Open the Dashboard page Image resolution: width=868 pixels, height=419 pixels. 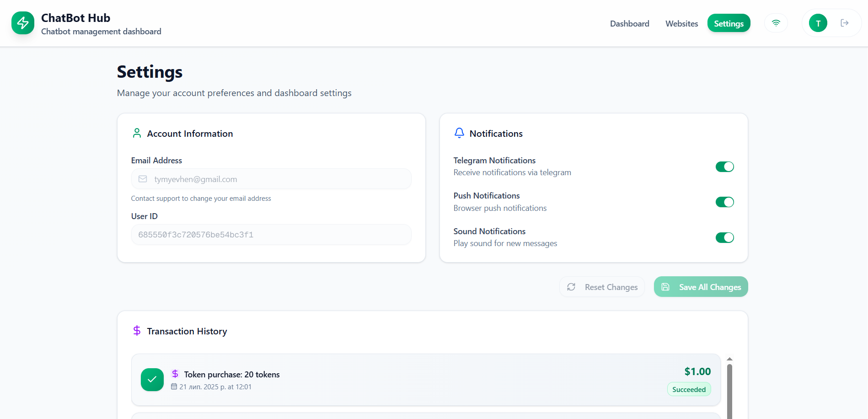(x=629, y=23)
